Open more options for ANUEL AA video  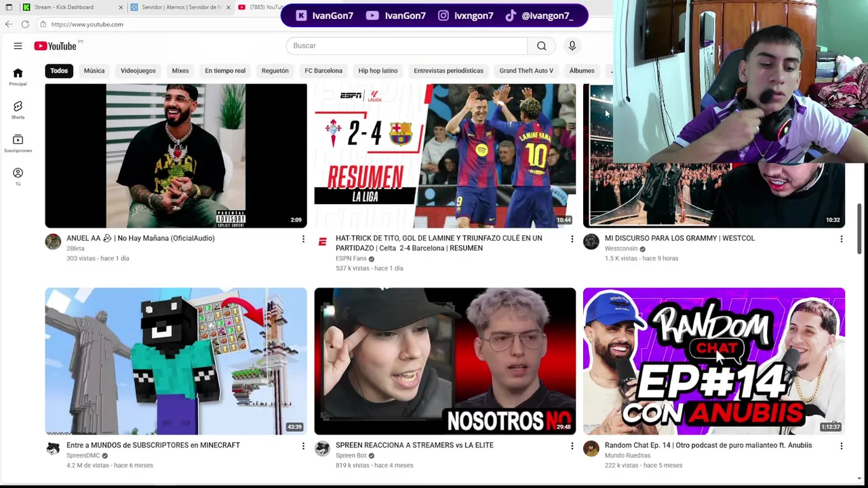pos(303,239)
